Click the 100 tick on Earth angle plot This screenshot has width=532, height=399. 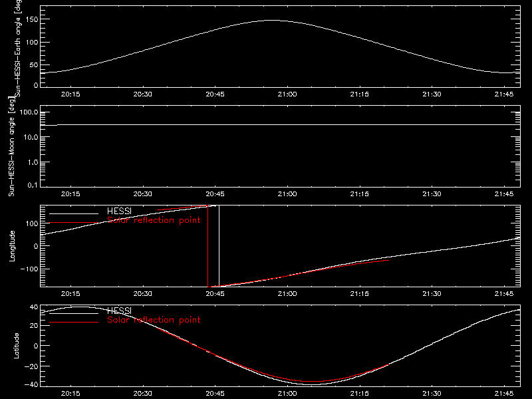point(32,43)
